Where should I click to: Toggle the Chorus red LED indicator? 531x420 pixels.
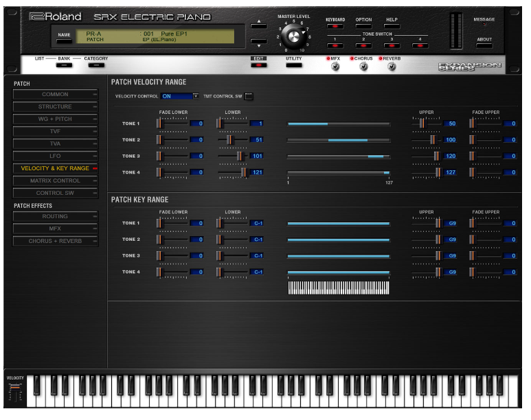pos(352,58)
